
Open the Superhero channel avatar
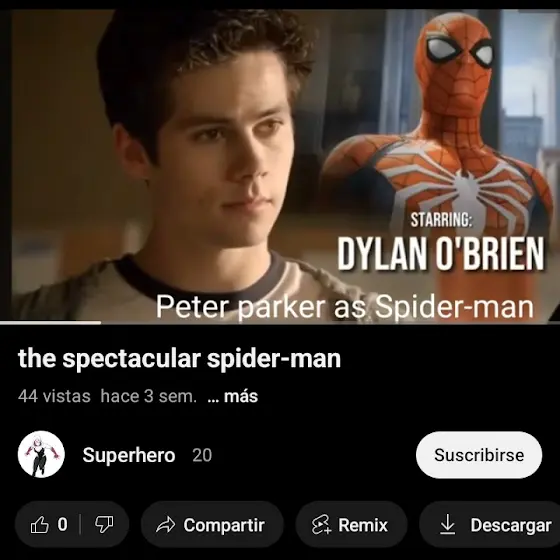tap(41, 454)
